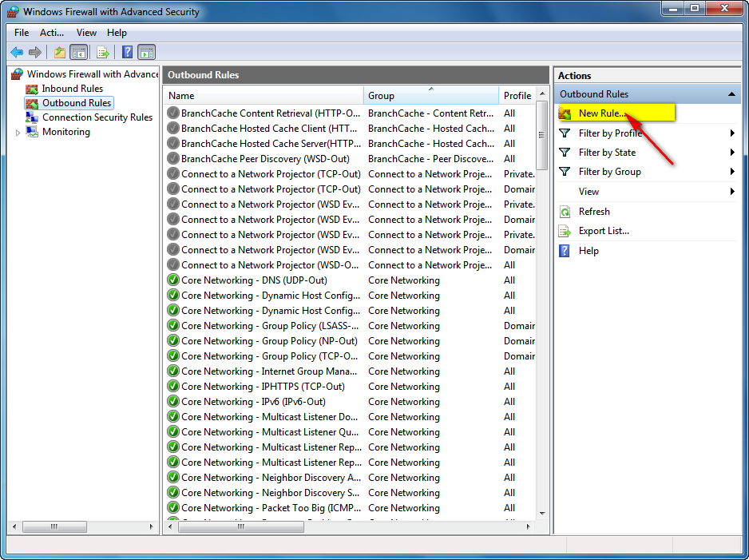749x560 pixels.
Task: Click View action in Actions pane
Action: tap(588, 192)
